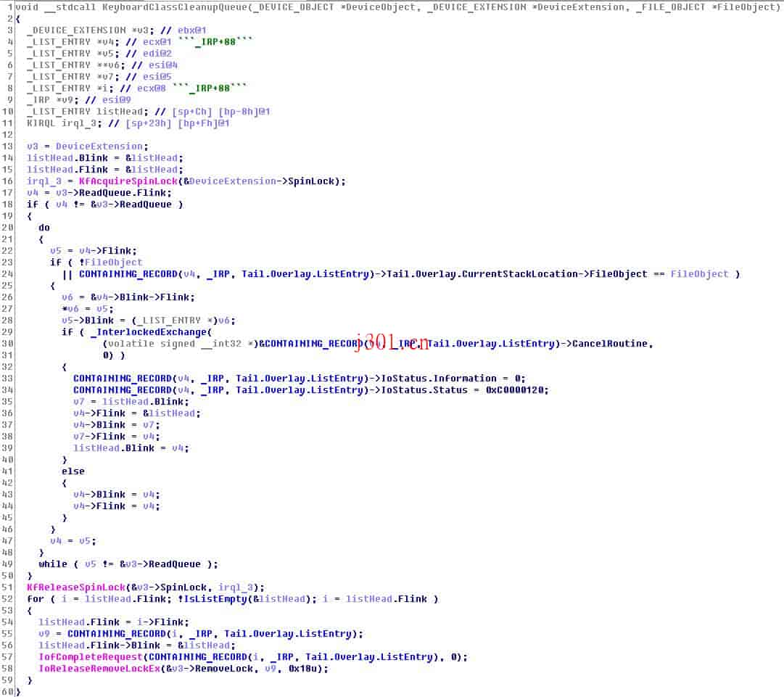Click the _IRP type in the v9 declaration
The image size is (784, 697).
(38, 100)
